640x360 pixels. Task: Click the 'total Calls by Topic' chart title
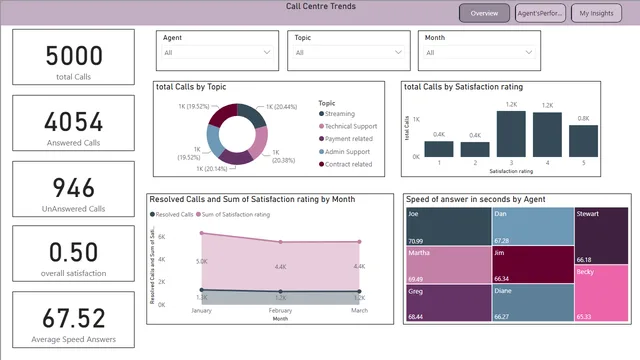[x=191, y=87]
